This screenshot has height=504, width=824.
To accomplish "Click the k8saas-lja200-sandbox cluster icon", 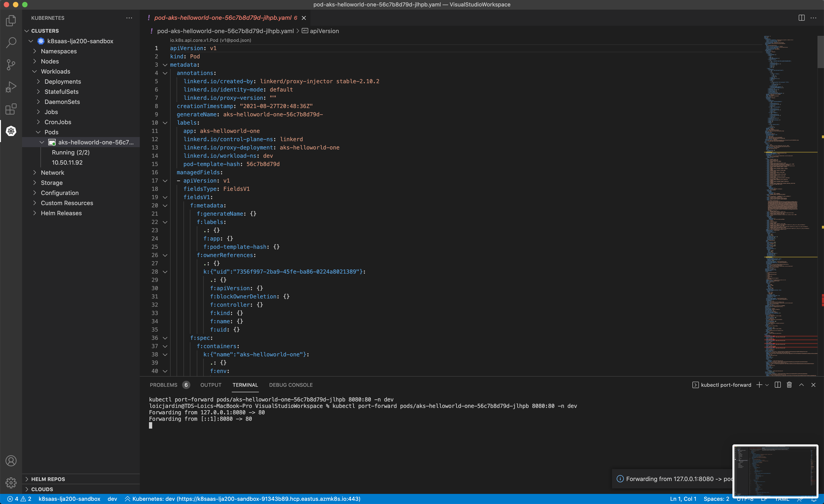I will 41,41.
